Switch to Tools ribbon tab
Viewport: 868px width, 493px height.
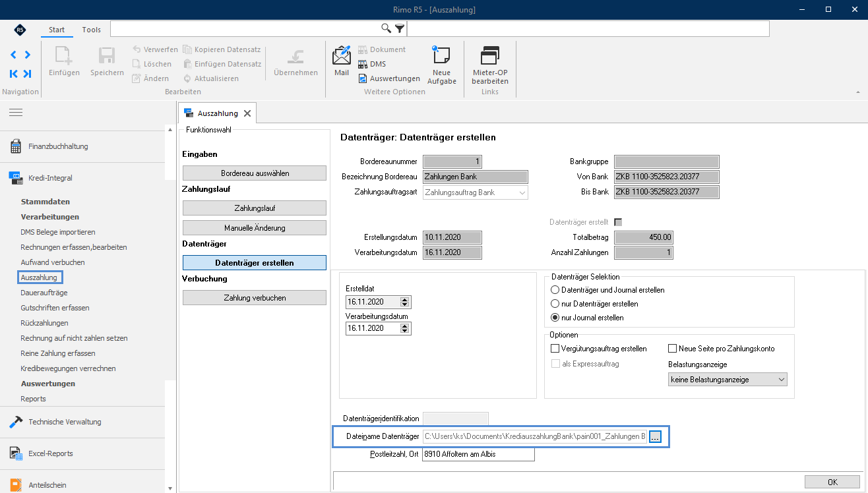click(x=92, y=30)
